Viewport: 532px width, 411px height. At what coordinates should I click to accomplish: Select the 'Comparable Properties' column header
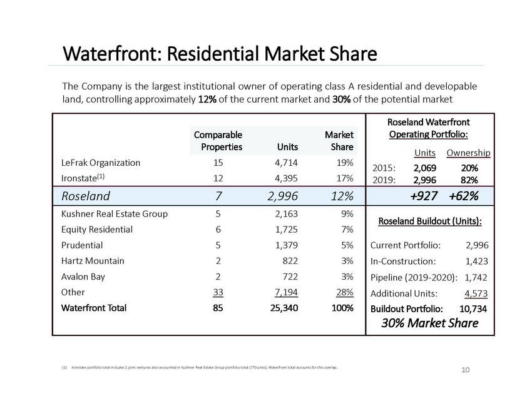218,141
